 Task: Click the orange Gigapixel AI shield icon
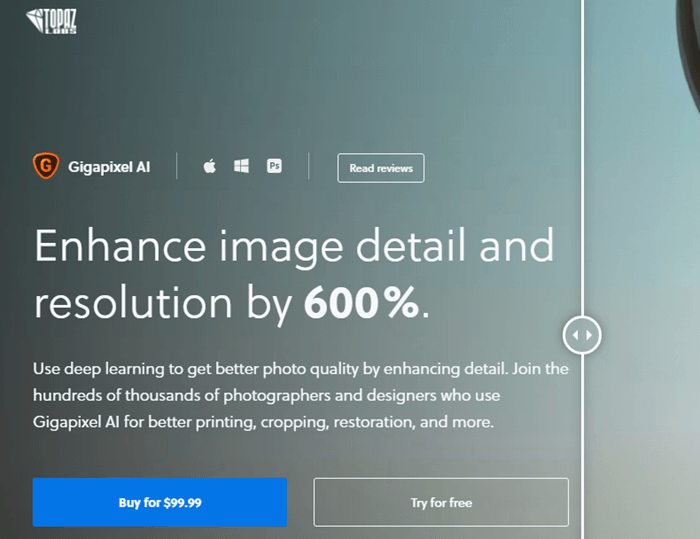(x=46, y=166)
